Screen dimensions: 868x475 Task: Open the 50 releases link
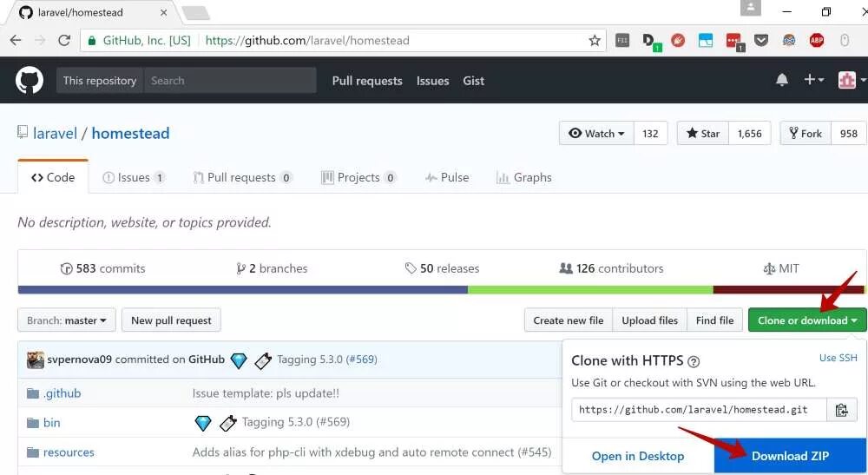[442, 268]
